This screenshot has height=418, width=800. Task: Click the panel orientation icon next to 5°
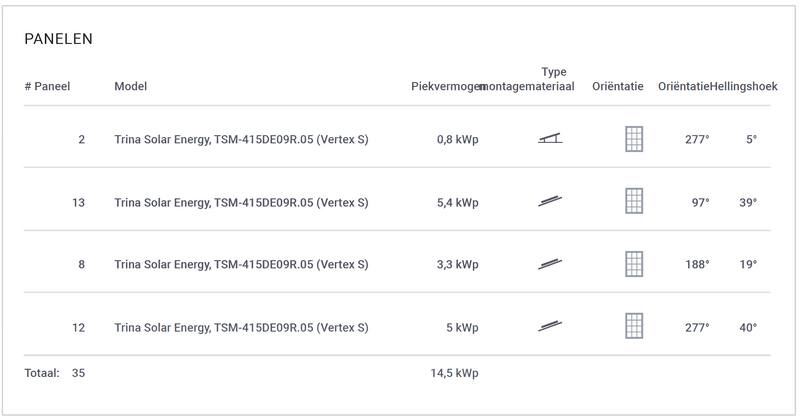[x=634, y=139]
